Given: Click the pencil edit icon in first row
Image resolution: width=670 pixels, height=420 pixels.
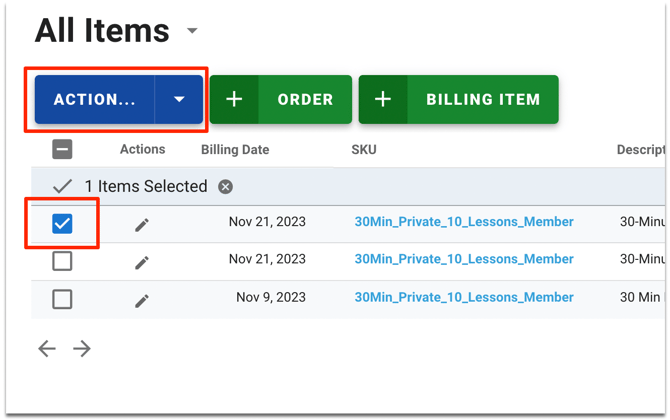Looking at the screenshot, I should [x=142, y=224].
